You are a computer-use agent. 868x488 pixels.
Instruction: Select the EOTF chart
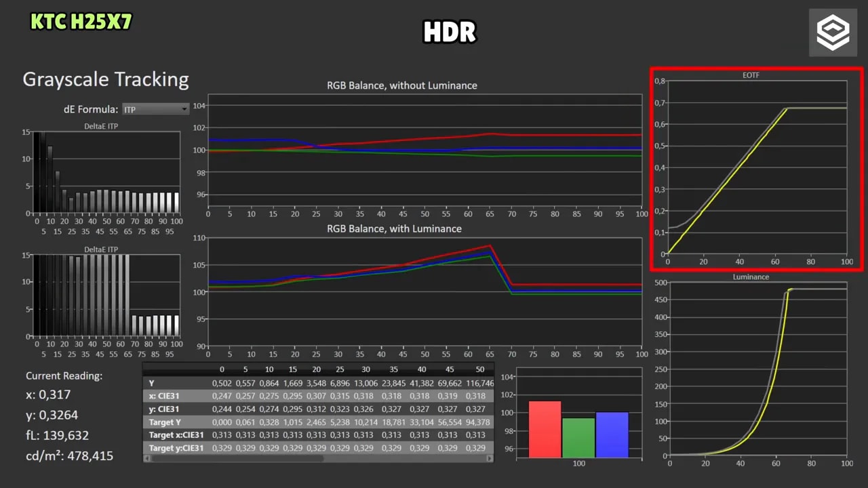(757, 169)
